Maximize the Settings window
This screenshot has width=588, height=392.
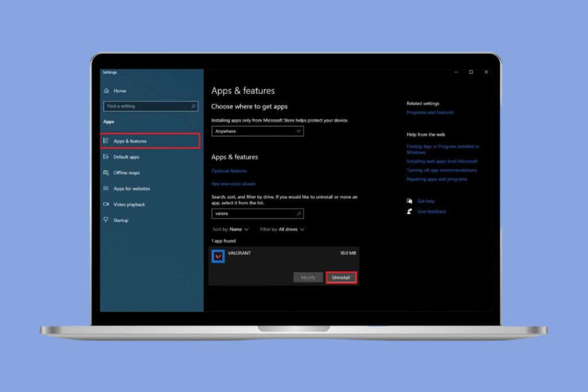pos(471,72)
